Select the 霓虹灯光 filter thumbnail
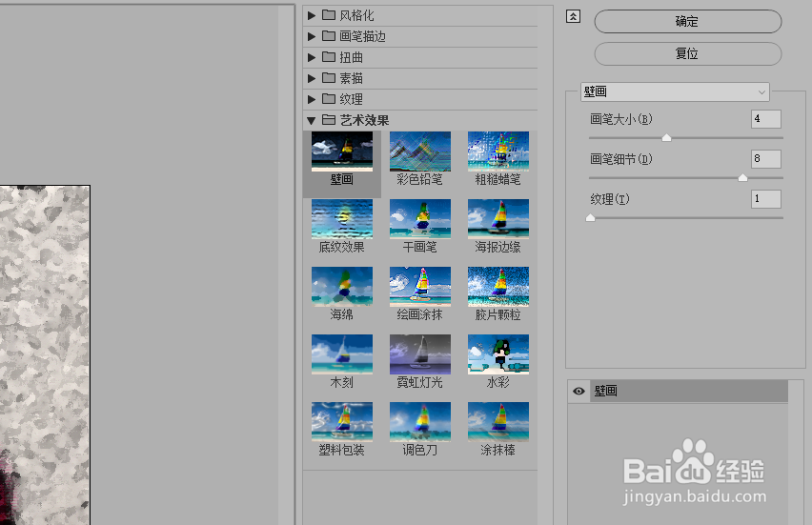This screenshot has width=812, height=525. [x=420, y=354]
